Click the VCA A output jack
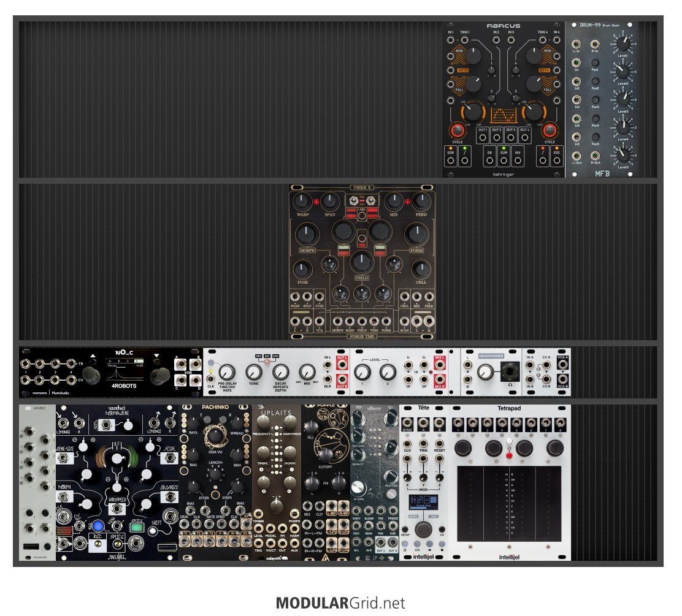682x616 pixels. point(563,364)
